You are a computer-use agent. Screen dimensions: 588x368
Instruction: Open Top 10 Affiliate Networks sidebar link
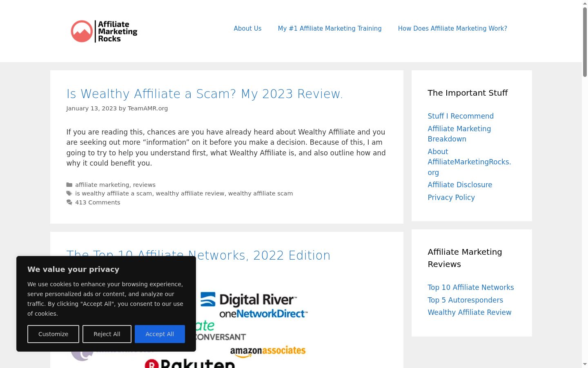[x=471, y=287]
